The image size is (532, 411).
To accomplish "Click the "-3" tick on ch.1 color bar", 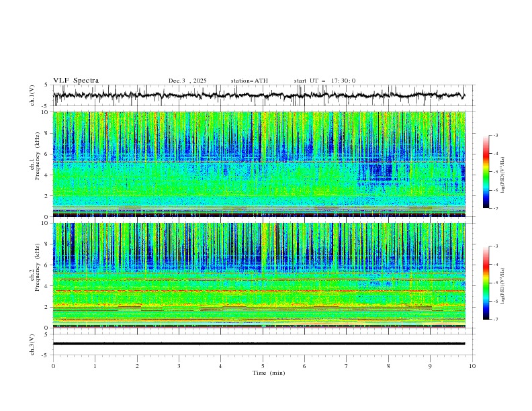I will pyautogui.click(x=495, y=135).
